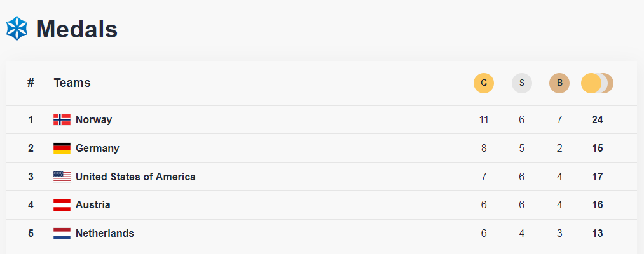
Task: Click the Austria flag icon
Action: tap(62, 205)
